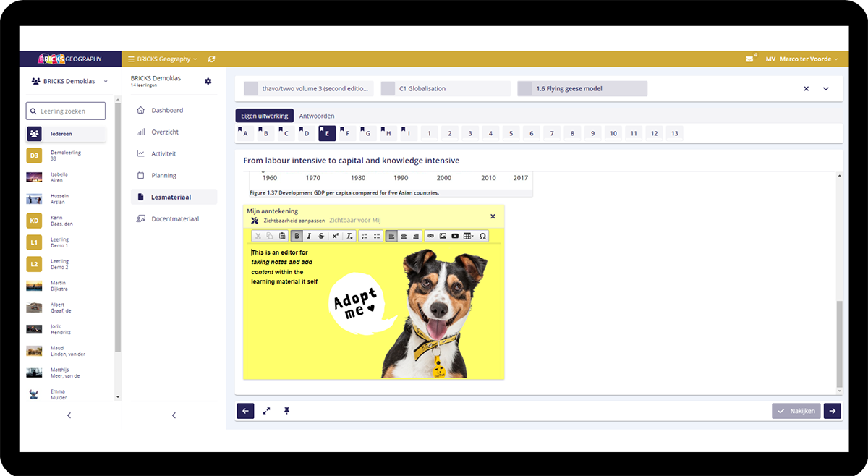Click the Leerling zoeken search field
The width and height of the screenshot is (868, 476).
click(x=66, y=111)
